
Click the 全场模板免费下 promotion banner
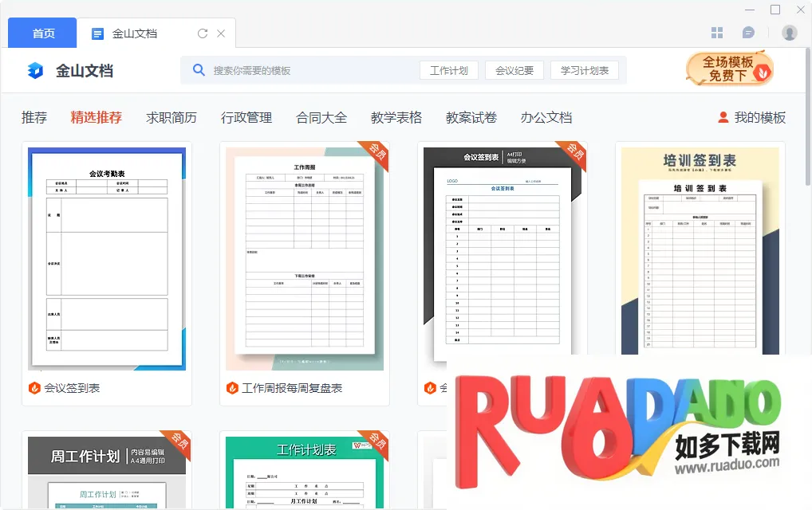click(x=728, y=69)
